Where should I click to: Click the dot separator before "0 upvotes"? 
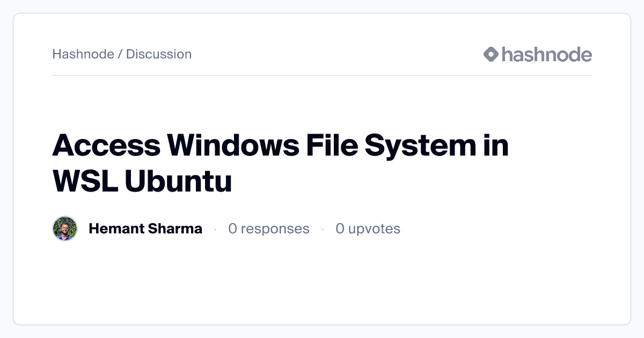tap(323, 230)
